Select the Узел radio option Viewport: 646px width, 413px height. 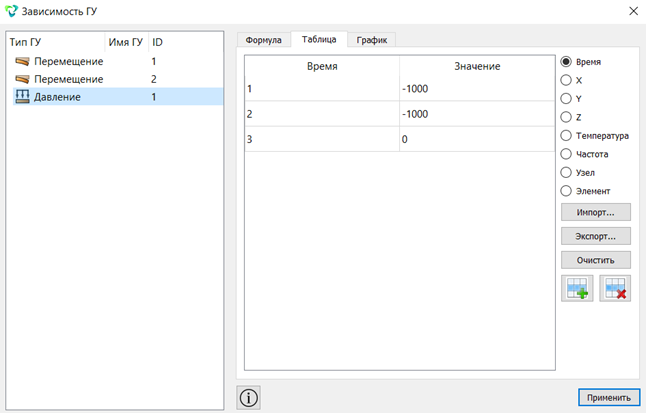pyautogui.click(x=566, y=172)
